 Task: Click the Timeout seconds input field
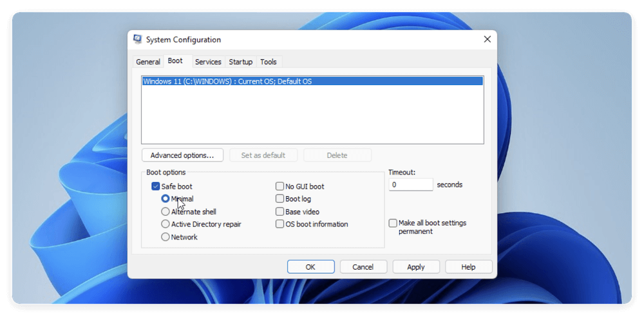click(x=411, y=185)
